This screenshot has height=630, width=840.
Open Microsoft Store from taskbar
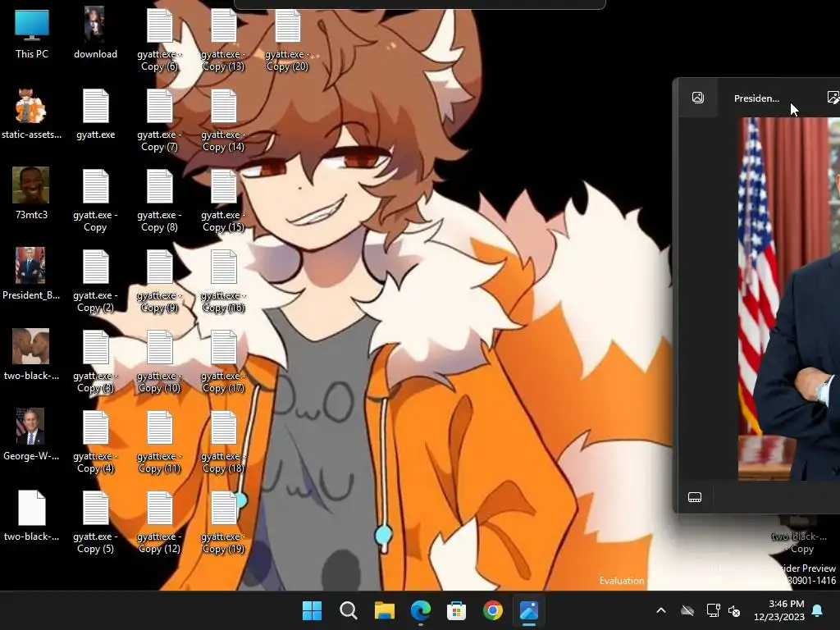456,610
